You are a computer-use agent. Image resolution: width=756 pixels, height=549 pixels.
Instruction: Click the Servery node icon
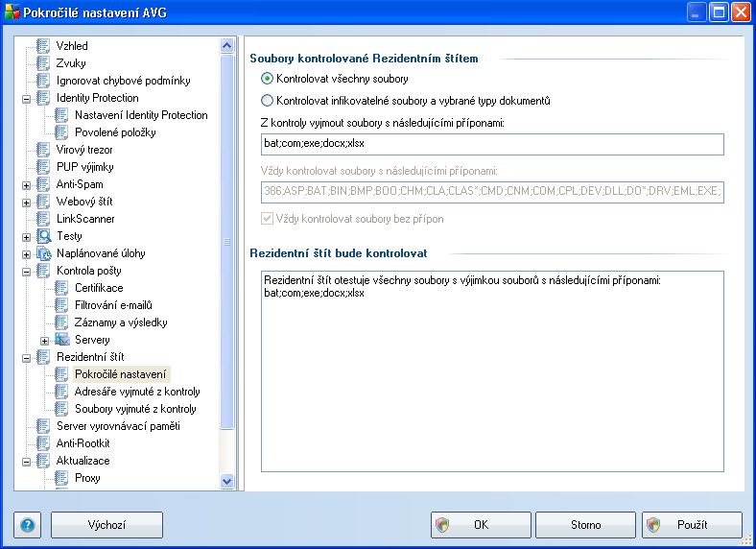tap(62, 340)
